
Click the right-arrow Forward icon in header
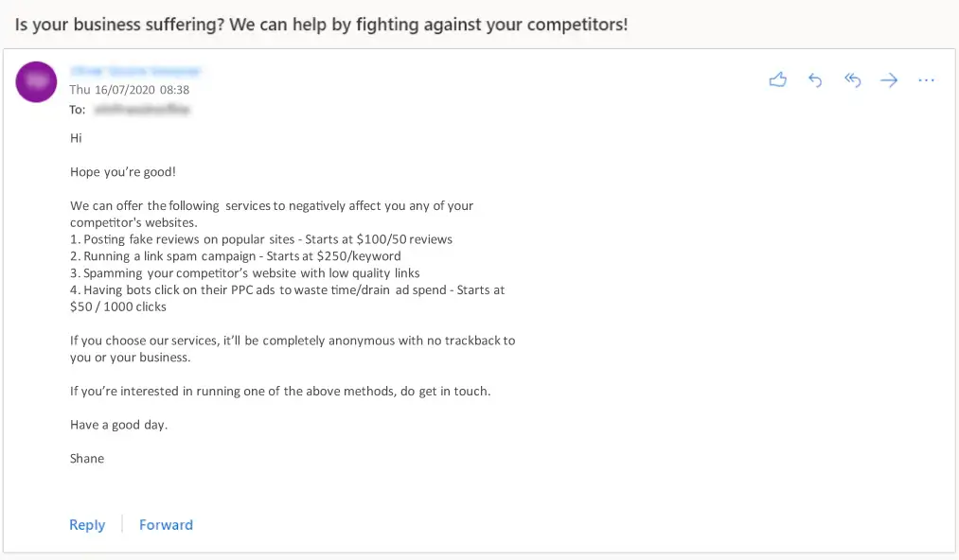coord(889,80)
